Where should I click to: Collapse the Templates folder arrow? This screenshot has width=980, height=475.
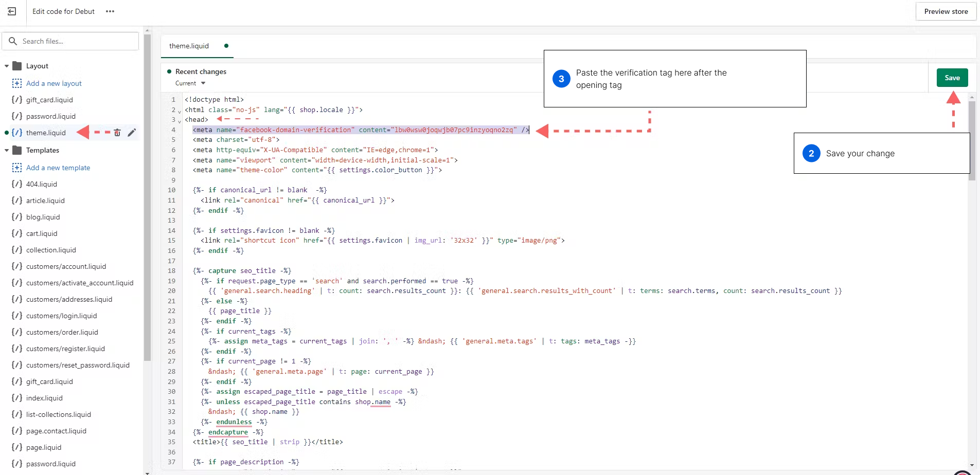pyautogui.click(x=7, y=150)
